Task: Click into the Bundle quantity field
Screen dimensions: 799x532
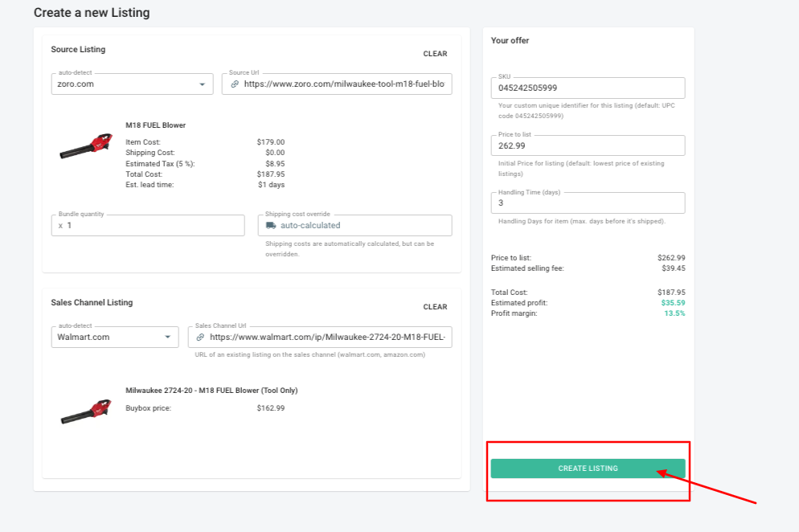Action: pyautogui.click(x=153, y=226)
